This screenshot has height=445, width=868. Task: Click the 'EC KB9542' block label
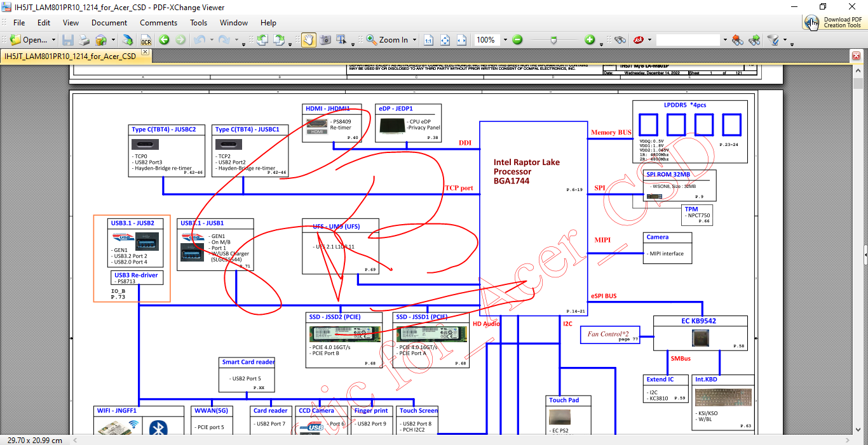pyautogui.click(x=698, y=321)
